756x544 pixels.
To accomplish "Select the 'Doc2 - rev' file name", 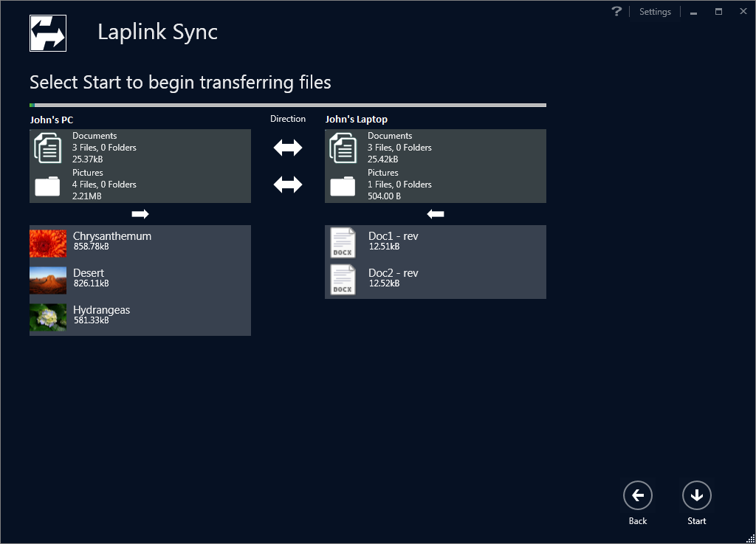I will 393,272.
